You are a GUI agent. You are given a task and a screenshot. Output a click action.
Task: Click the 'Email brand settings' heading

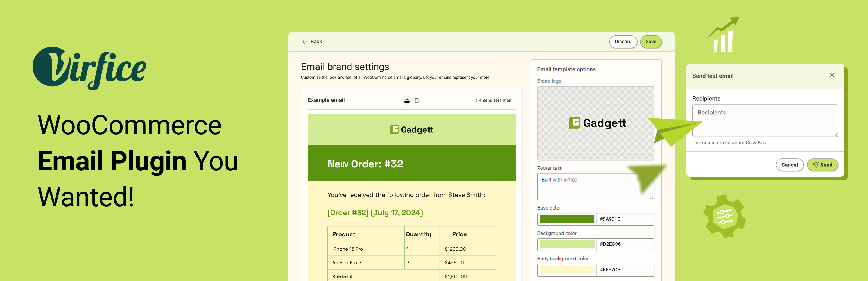[345, 67]
